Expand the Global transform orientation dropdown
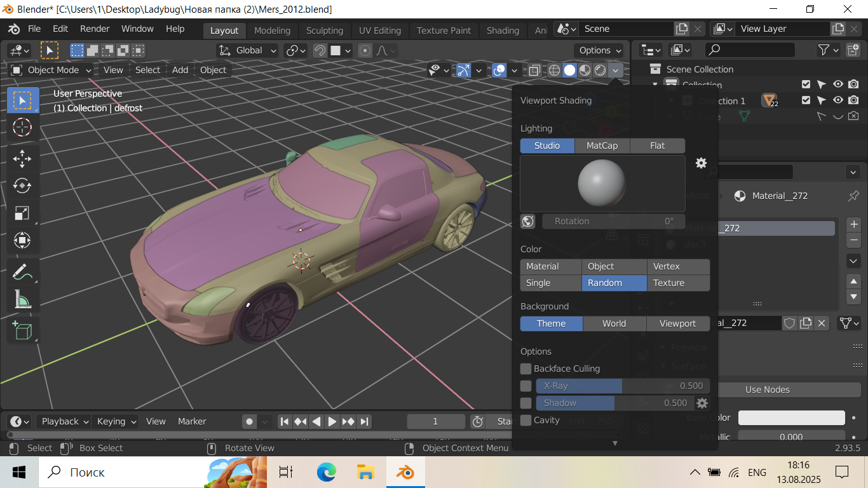Image resolution: width=868 pixels, height=488 pixels. pos(248,50)
